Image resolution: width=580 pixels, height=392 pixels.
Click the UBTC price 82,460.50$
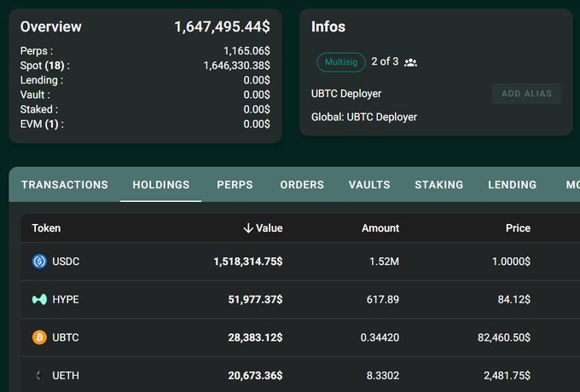504,337
